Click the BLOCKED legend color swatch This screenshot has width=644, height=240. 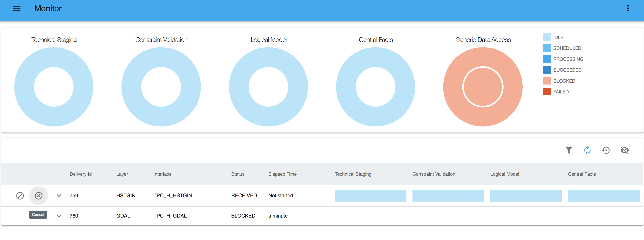click(547, 81)
